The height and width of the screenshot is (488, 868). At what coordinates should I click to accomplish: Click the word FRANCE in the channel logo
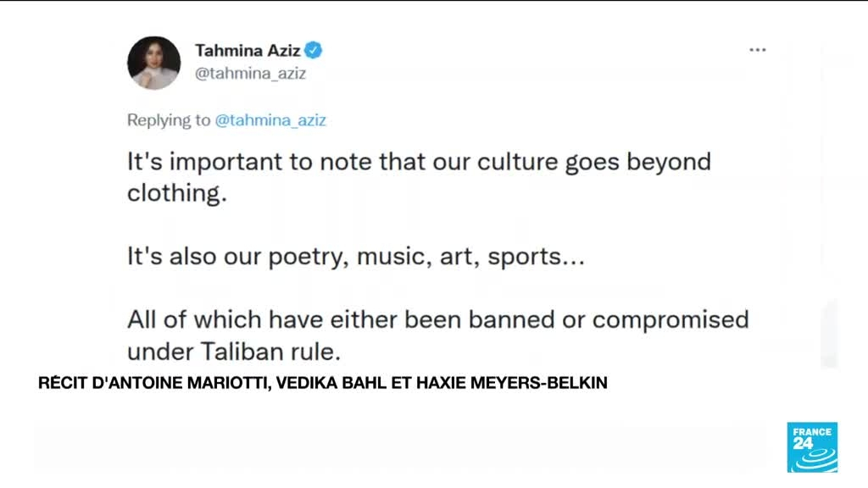pos(812,430)
